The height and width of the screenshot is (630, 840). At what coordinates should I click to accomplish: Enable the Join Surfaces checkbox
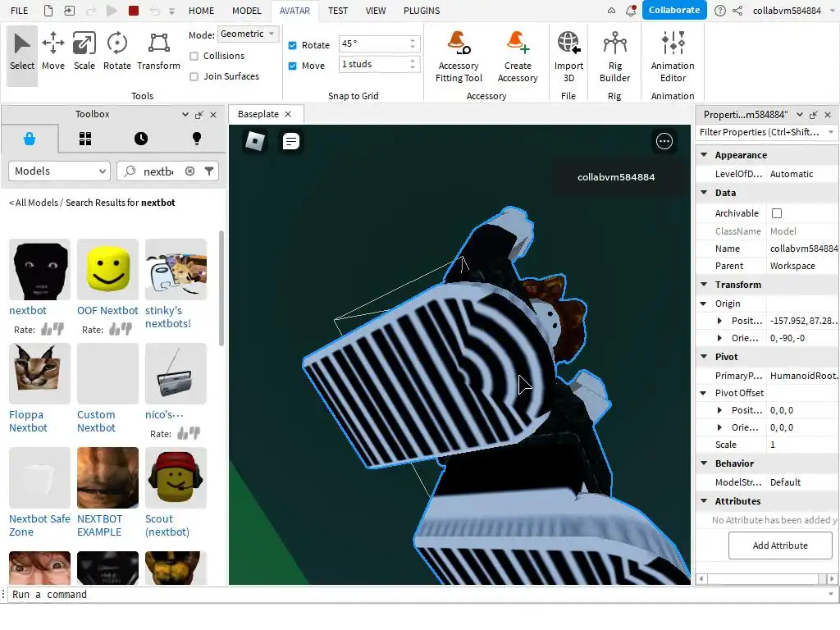click(x=194, y=76)
